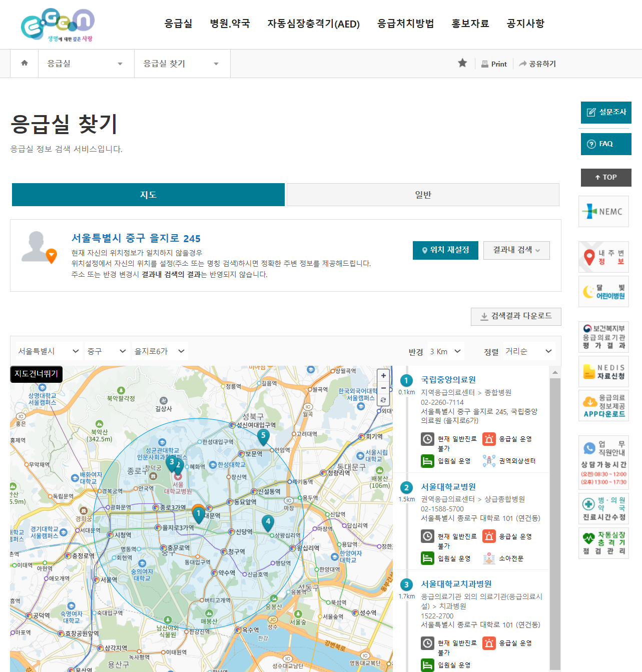Open the 반경 3 Km dropdown
642x672 pixels.
(x=445, y=351)
